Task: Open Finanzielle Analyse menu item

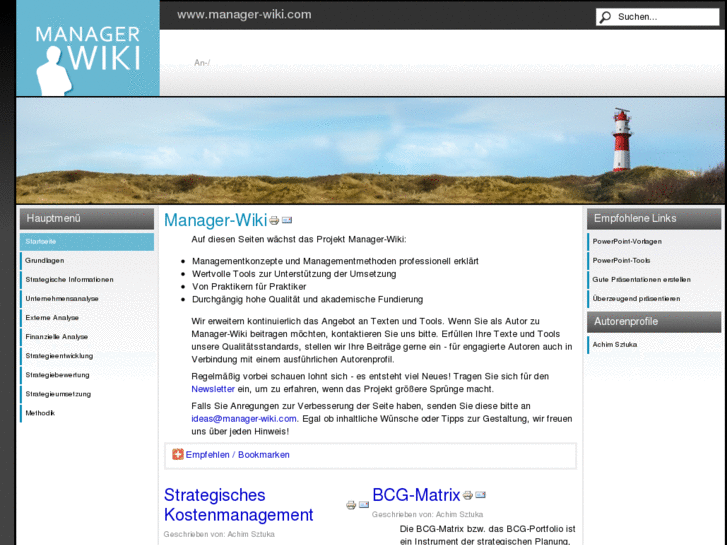Action: tap(87, 337)
